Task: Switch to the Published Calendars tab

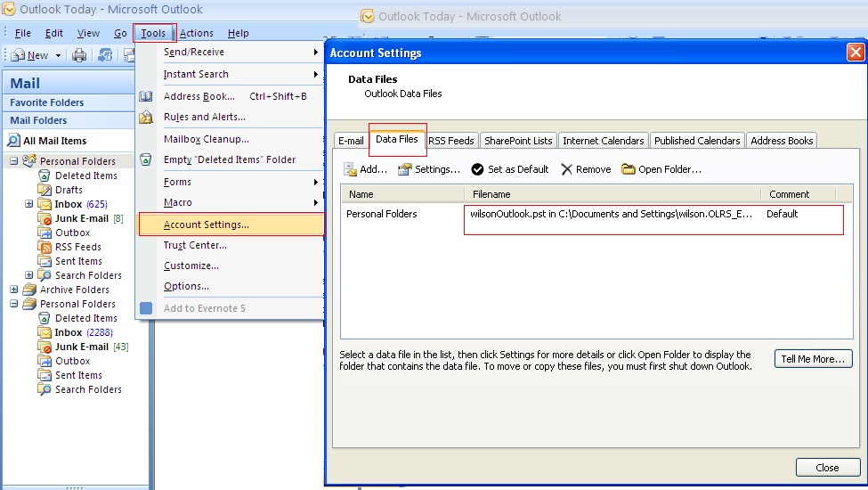Action: click(x=697, y=141)
